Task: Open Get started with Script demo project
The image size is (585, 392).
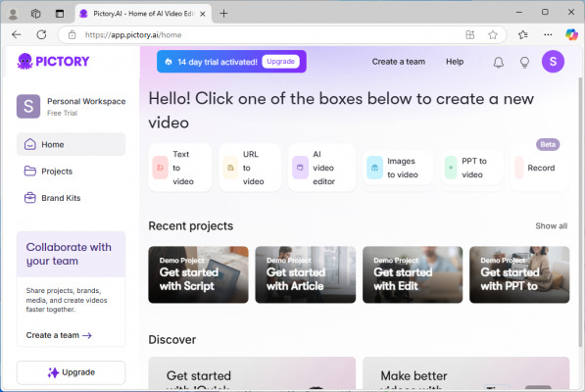Action: tap(198, 274)
